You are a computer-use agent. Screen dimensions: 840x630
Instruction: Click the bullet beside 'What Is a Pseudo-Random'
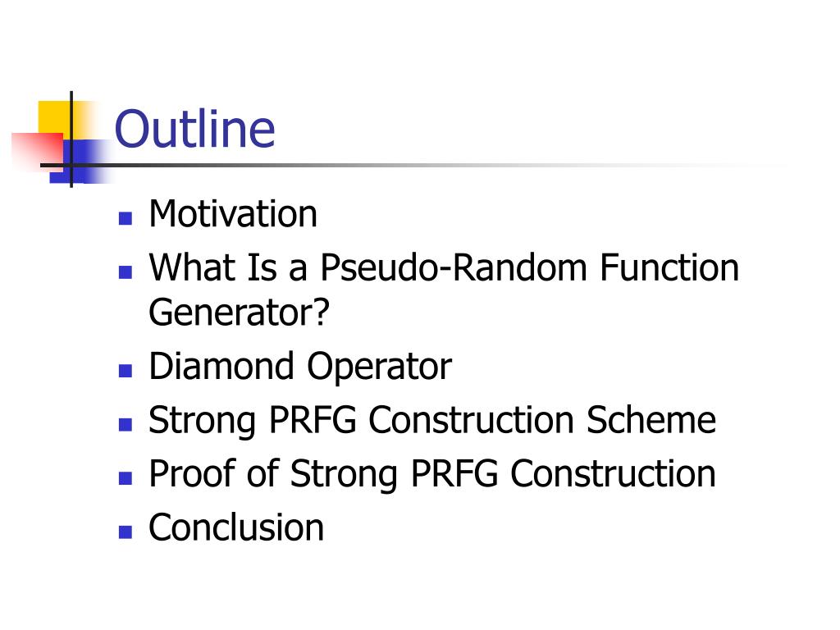tap(126, 272)
